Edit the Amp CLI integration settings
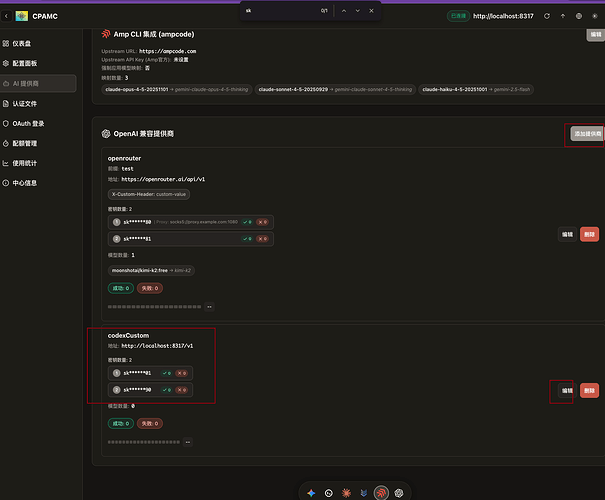Screen dimensions: 605x500 click(x=595, y=34)
